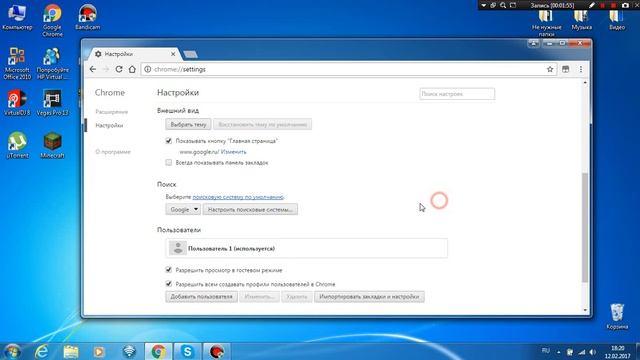
Task: Stop recording with red square button
Action: 613,5
